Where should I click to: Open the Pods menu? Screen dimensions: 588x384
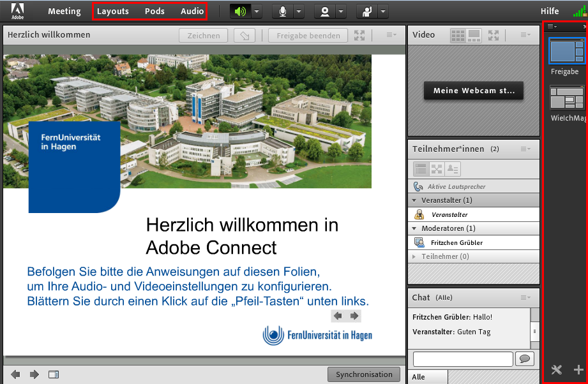coord(155,11)
